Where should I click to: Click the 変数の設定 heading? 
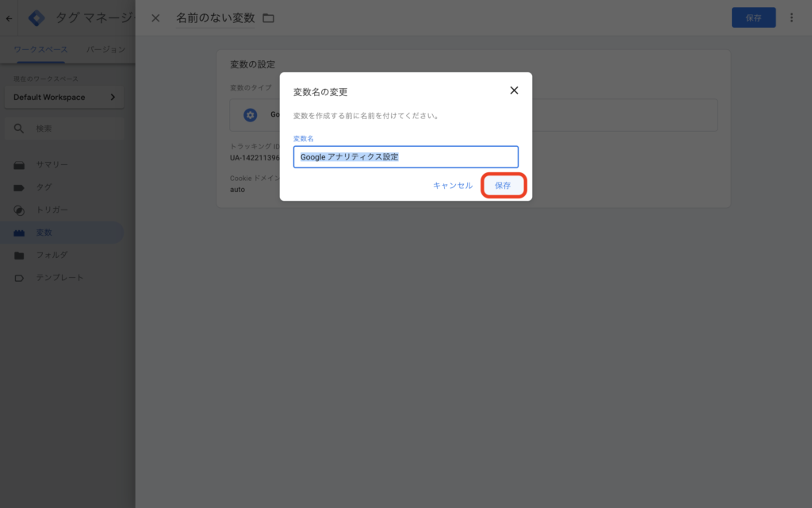pyautogui.click(x=253, y=64)
